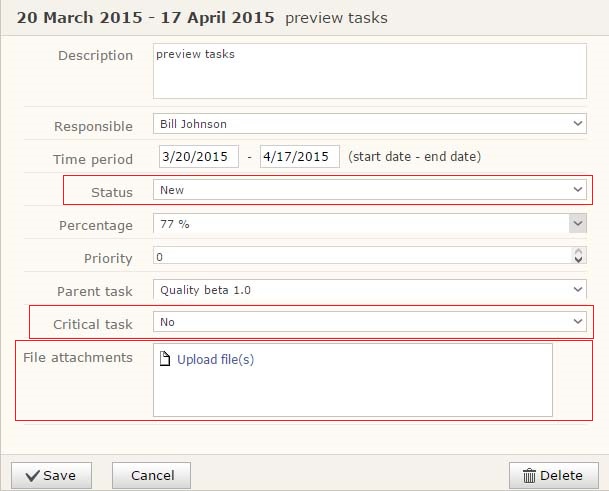Screen dimensions: 609x491
Task: Click the Priority number field
Action: point(360,257)
